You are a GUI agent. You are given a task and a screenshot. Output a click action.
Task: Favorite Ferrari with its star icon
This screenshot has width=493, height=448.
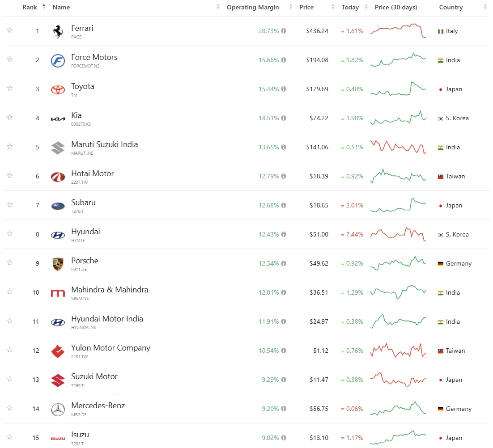(10, 30)
